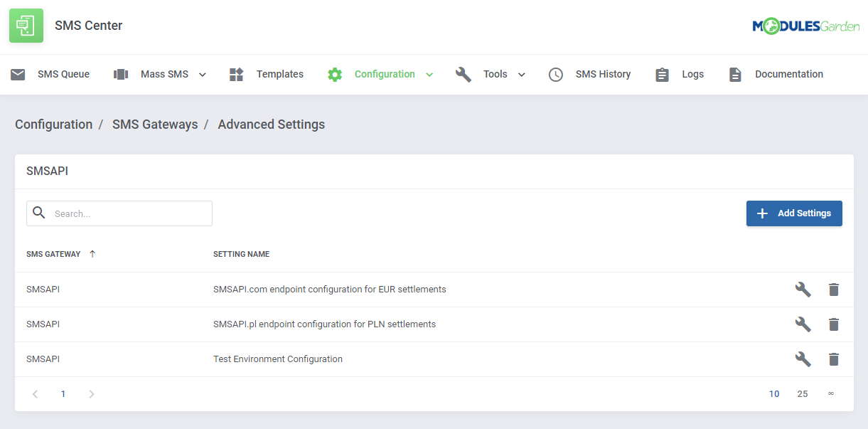Viewport: 868px width, 429px height.
Task: Click the search magnifier icon
Action: pos(39,213)
